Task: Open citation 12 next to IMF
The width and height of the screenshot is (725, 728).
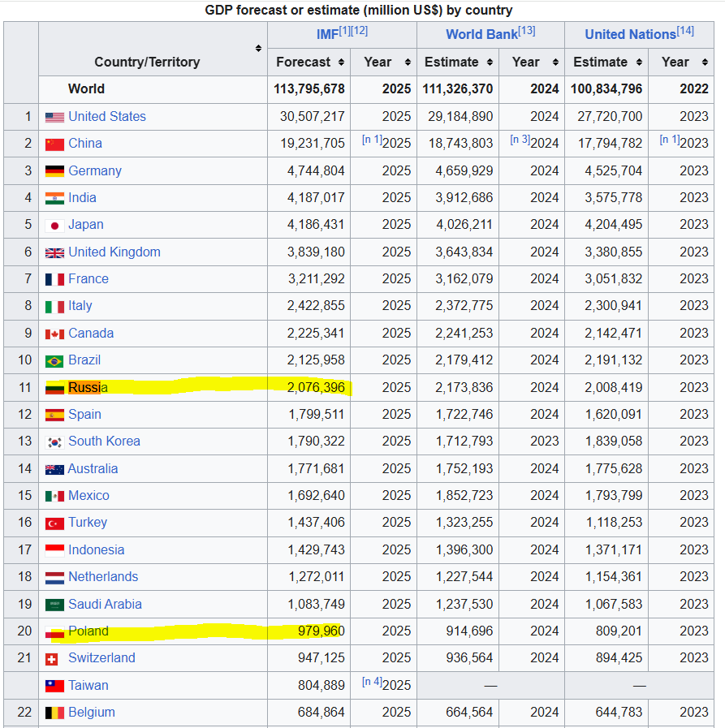Action: [360, 31]
